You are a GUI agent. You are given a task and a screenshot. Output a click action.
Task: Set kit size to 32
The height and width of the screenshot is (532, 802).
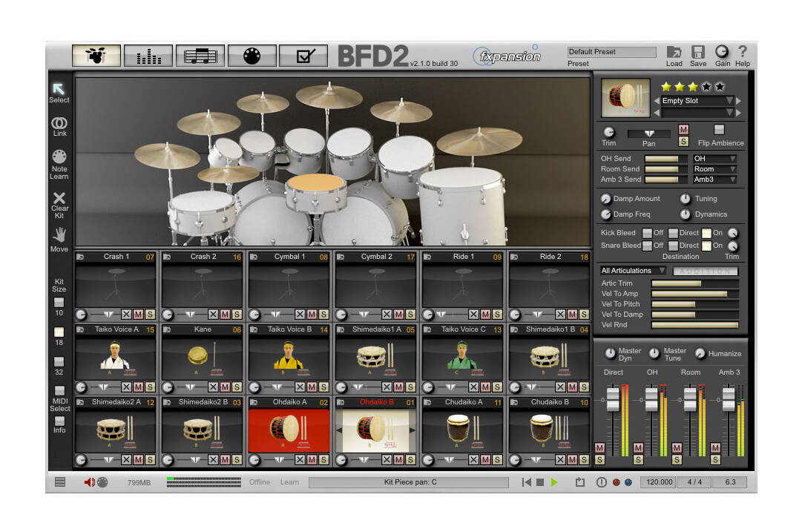coord(59,361)
